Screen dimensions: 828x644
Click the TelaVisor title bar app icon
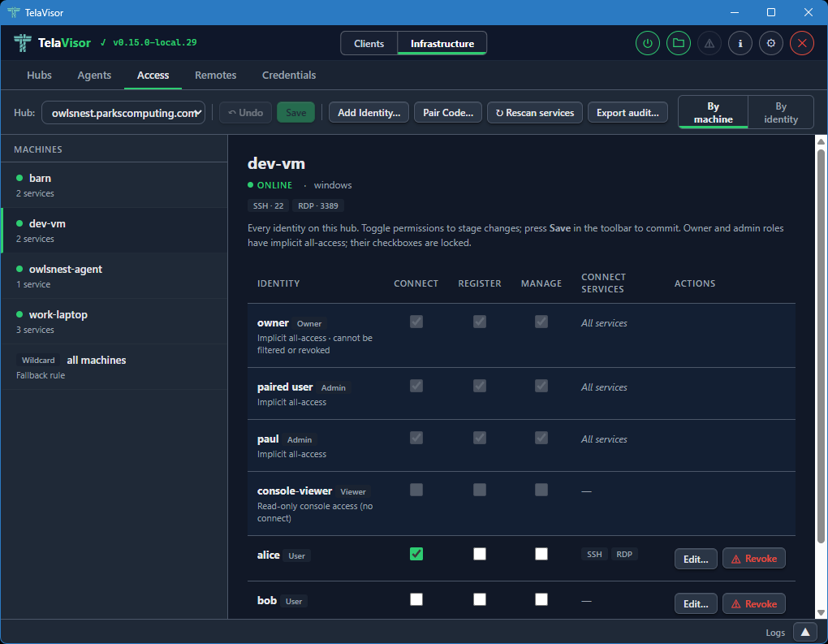(14, 12)
